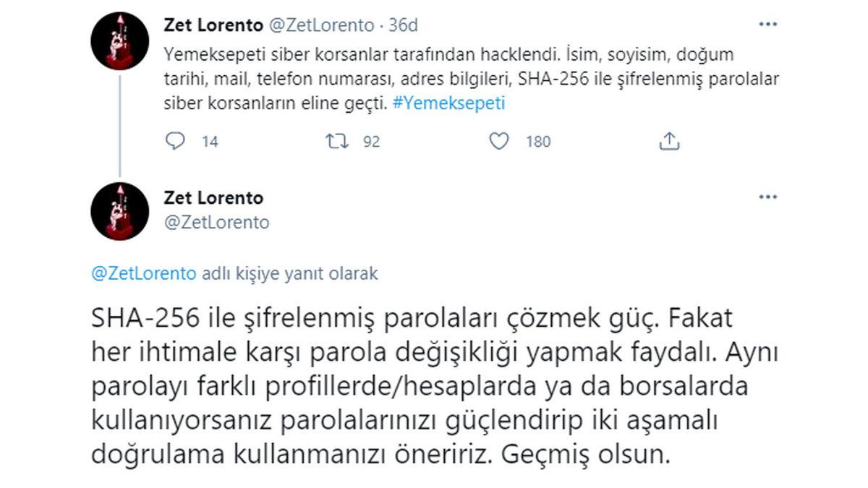Open the more options menu on top tweet

[x=767, y=24]
